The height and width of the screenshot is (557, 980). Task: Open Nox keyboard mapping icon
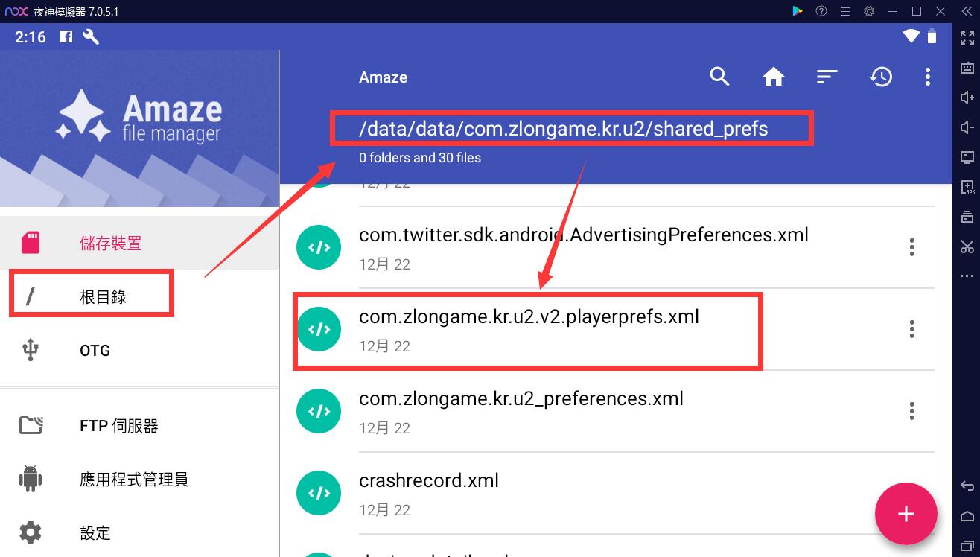coord(967,68)
